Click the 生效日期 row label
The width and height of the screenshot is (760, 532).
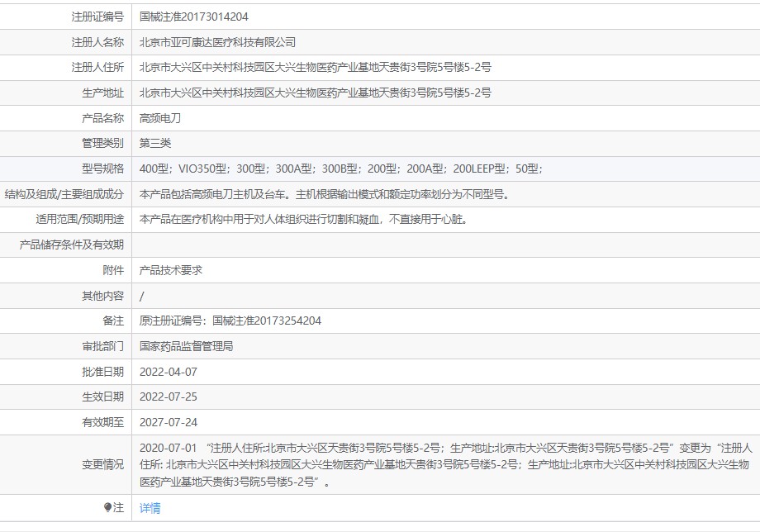(x=102, y=397)
